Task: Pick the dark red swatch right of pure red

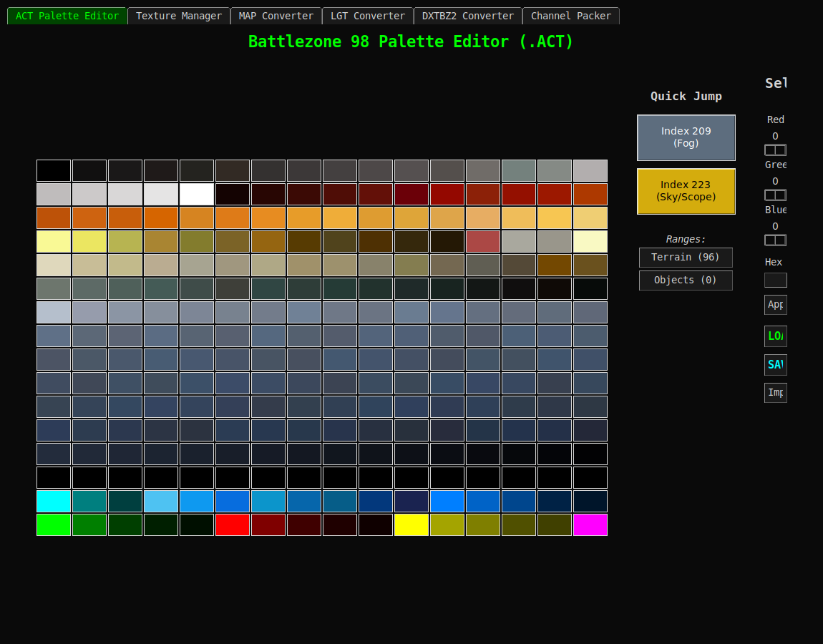Action: pos(268,525)
